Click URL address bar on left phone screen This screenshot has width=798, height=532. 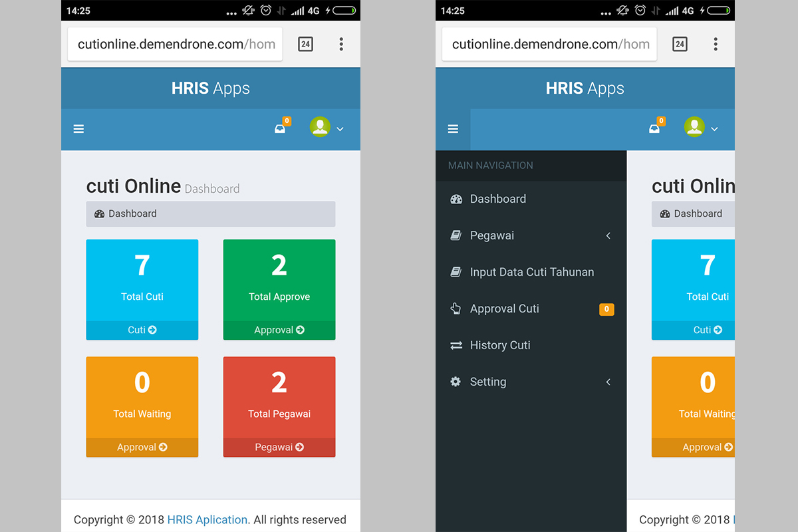pyautogui.click(x=176, y=45)
